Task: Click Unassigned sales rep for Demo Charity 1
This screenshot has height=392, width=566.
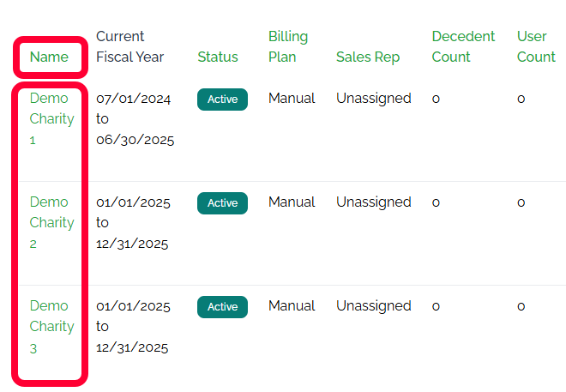Action: [373, 99]
